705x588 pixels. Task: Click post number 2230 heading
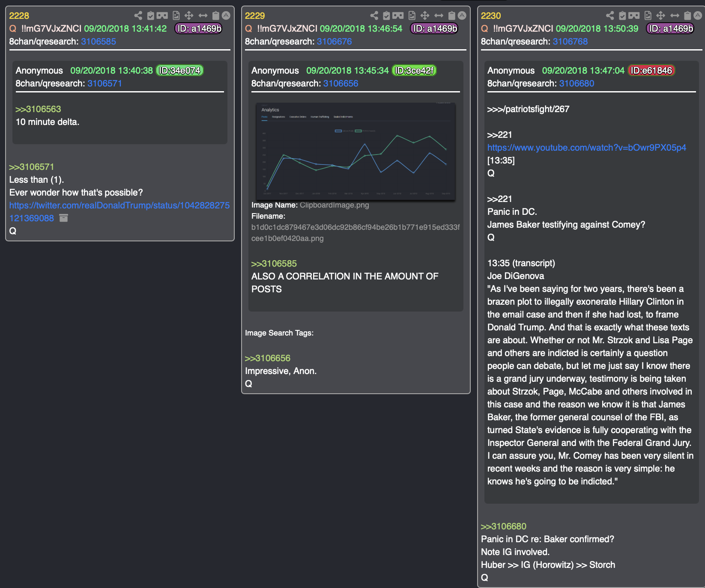(x=491, y=16)
